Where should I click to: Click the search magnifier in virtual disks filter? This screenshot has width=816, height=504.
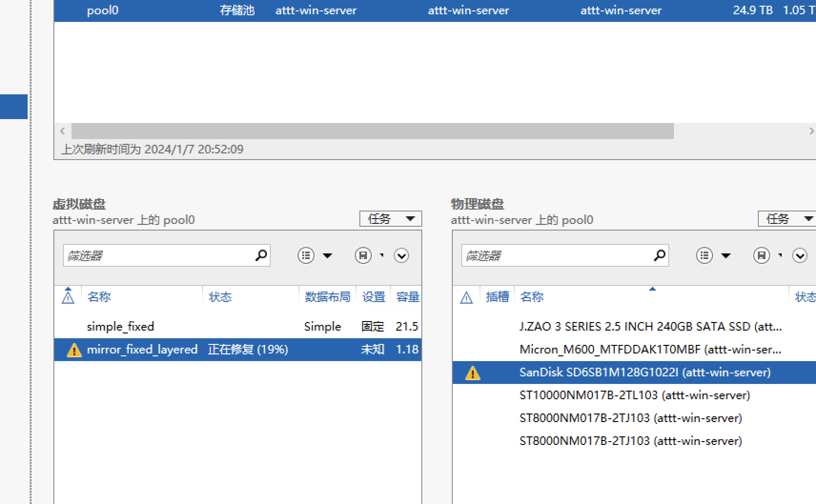(261, 255)
